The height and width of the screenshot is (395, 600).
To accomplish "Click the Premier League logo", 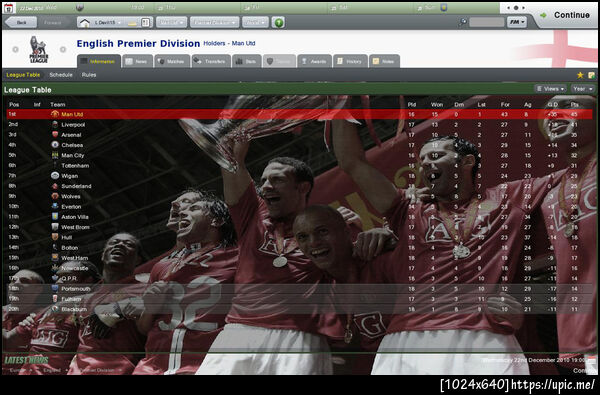I will (39, 49).
